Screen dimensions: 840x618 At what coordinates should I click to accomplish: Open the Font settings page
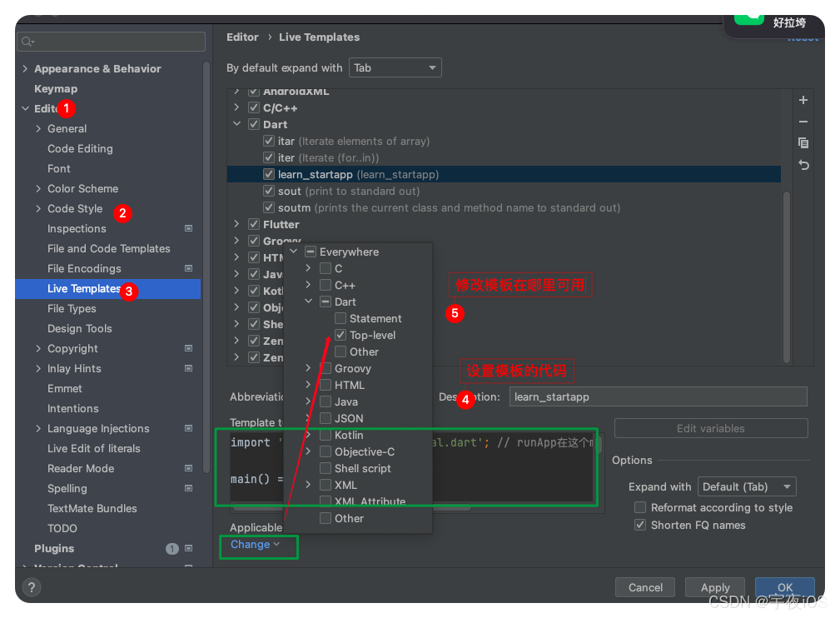point(59,168)
